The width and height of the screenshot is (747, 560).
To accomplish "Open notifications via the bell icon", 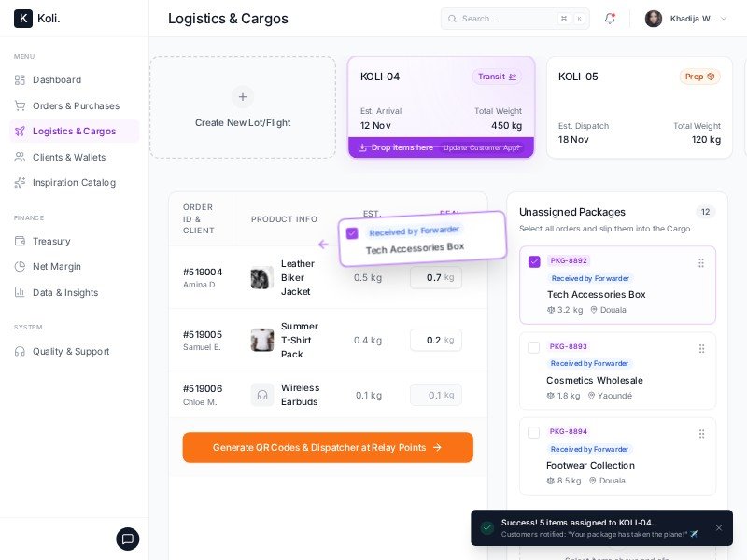I will click(x=610, y=18).
